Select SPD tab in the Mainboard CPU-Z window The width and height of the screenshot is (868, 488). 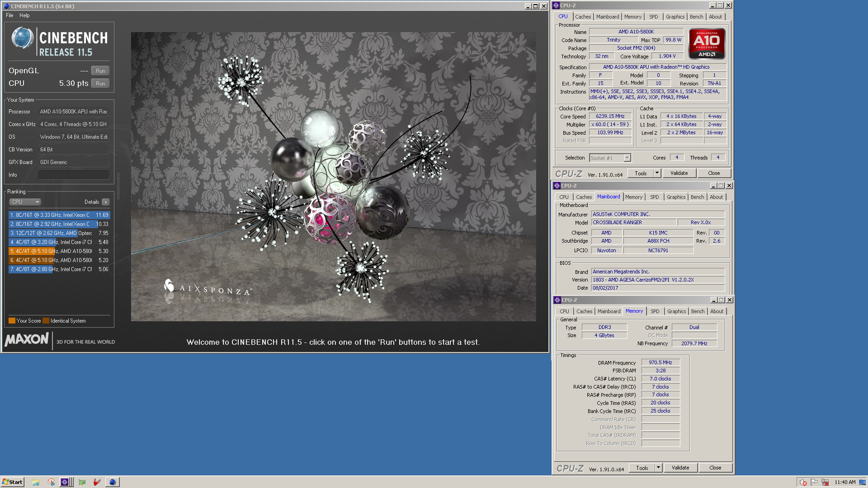point(654,197)
